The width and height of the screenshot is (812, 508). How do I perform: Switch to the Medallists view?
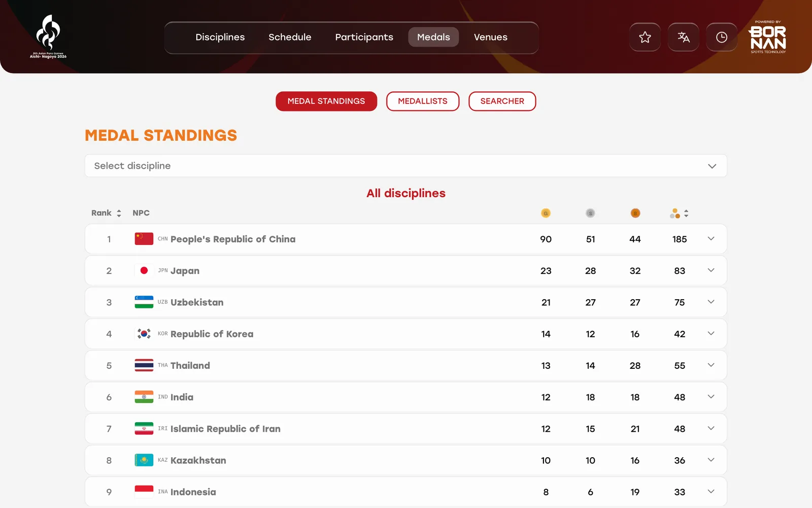click(x=423, y=101)
